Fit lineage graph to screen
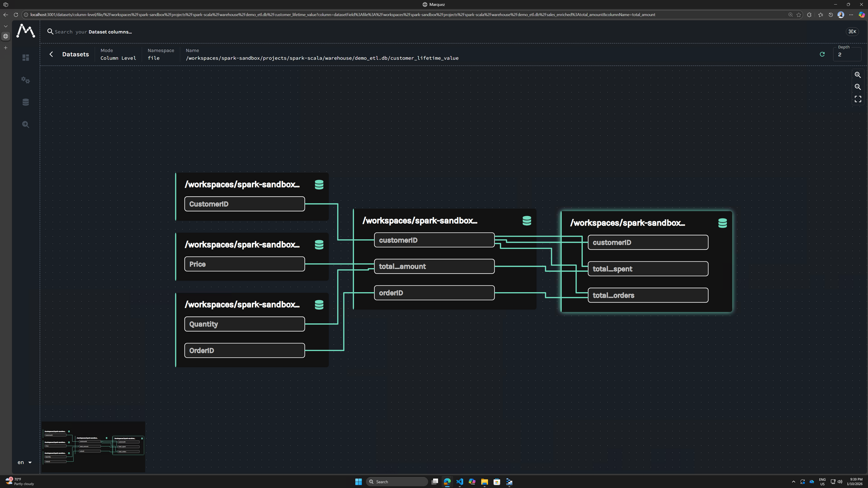The image size is (868, 488). pyautogui.click(x=858, y=99)
